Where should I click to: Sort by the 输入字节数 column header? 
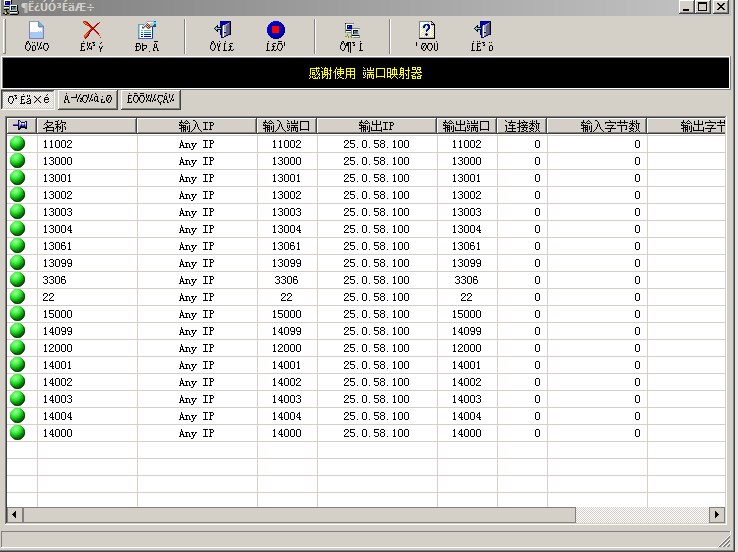point(597,126)
